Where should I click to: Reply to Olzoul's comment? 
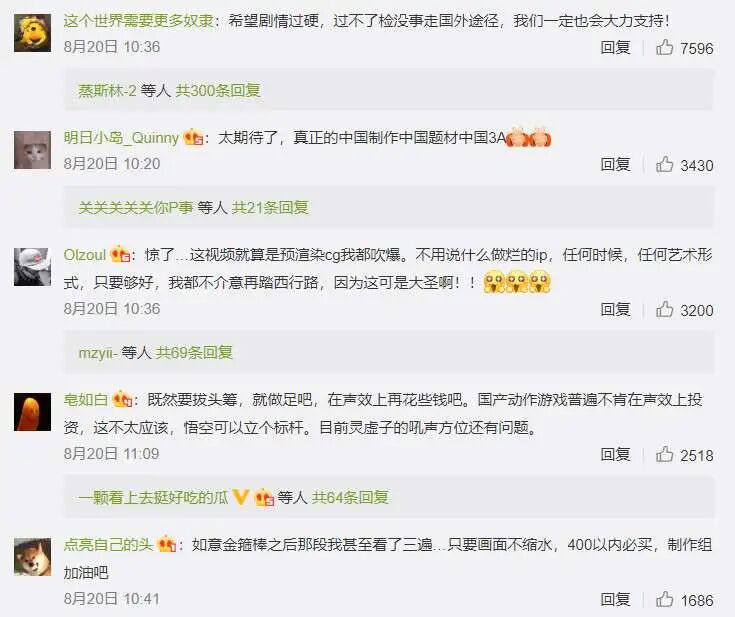615,309
